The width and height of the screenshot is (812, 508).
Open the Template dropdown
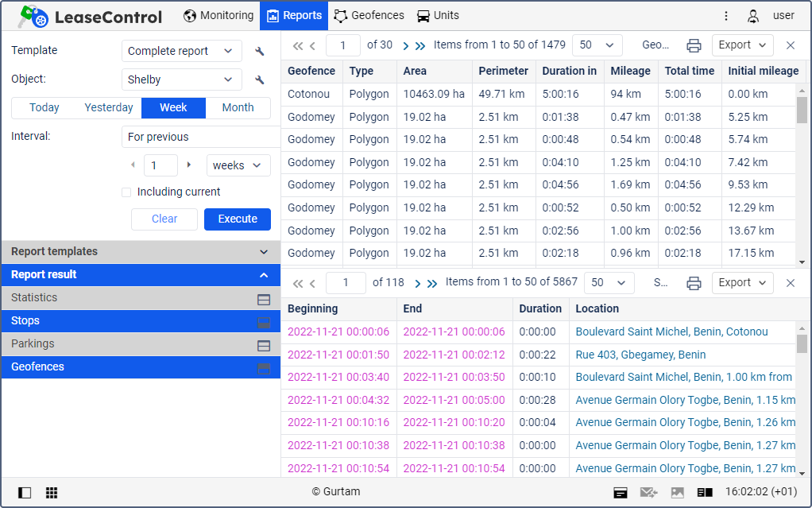tap(182, 51)
